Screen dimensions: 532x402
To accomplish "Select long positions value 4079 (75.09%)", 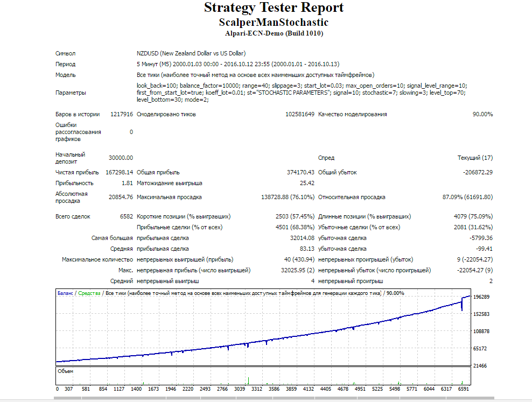I will [473, 216].
